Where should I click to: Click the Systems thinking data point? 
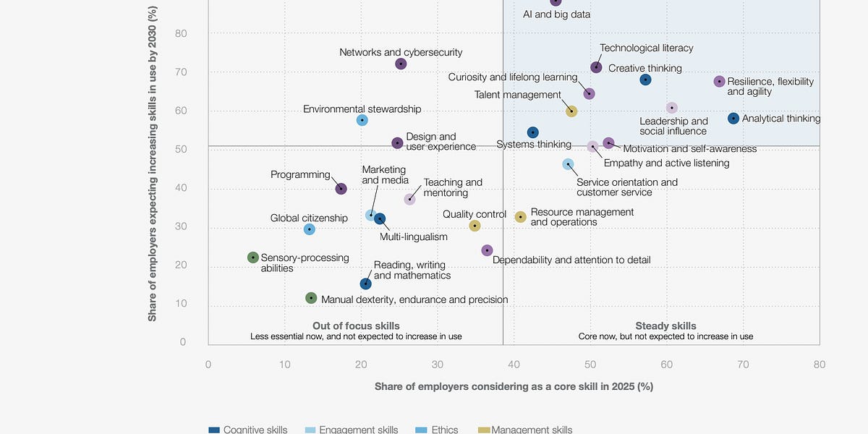(x=533, y=132)
